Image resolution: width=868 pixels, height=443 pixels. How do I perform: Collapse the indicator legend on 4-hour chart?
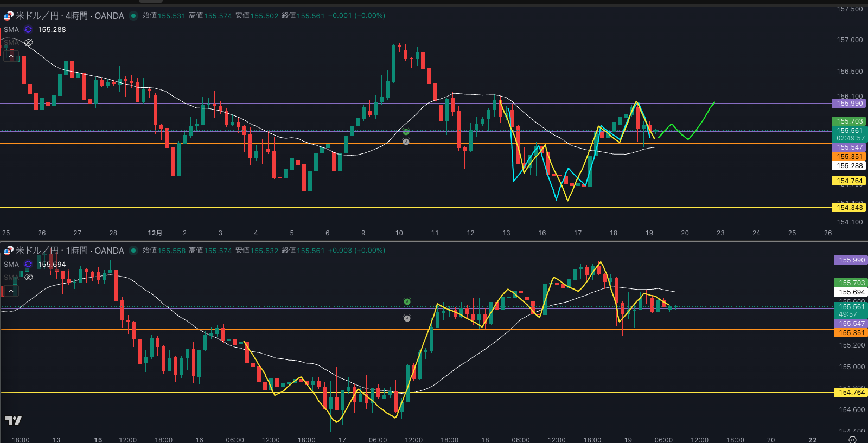click(11, 56)
